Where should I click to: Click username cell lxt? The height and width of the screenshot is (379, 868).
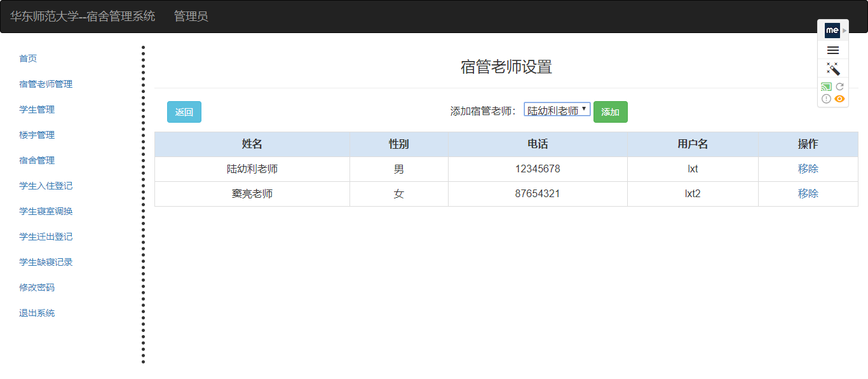[693, 169]
